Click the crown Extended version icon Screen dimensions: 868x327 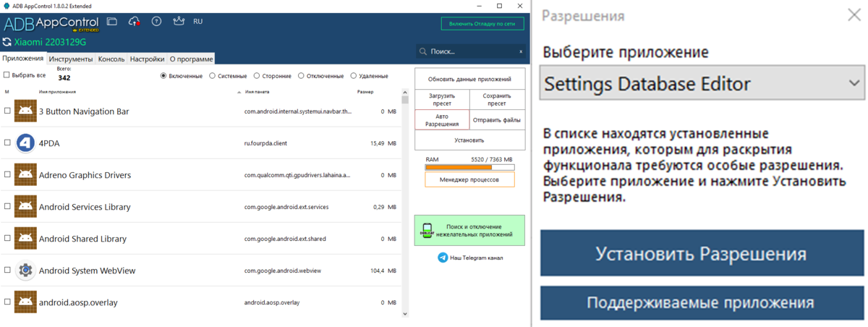point(179,22)
